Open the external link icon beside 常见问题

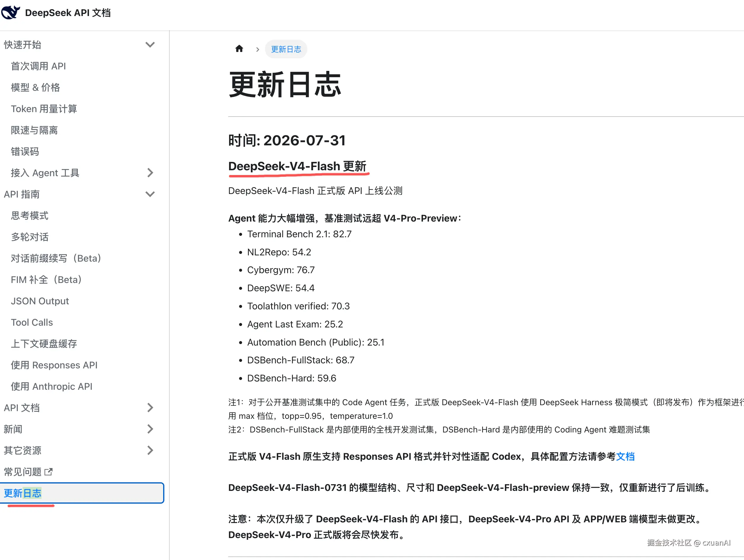[49, 472]
